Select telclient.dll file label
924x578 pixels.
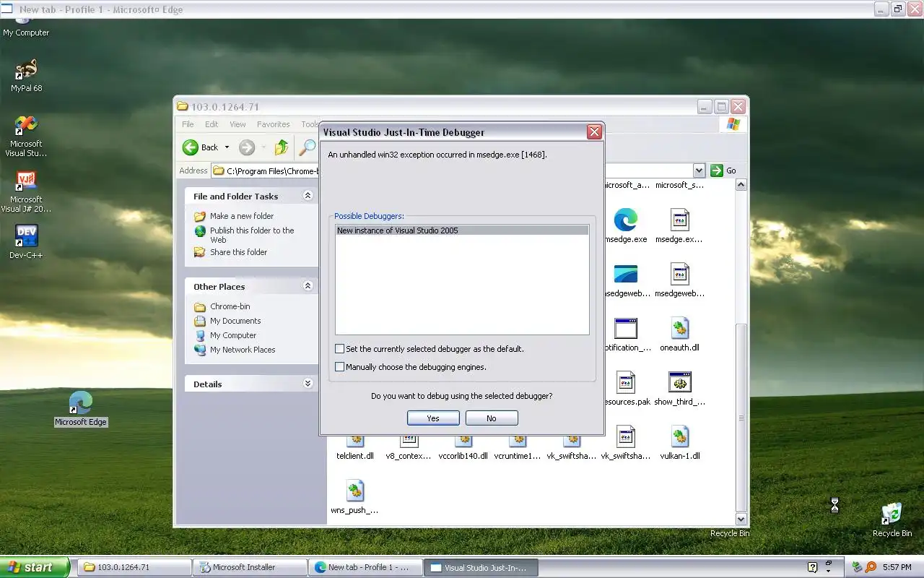354,456
